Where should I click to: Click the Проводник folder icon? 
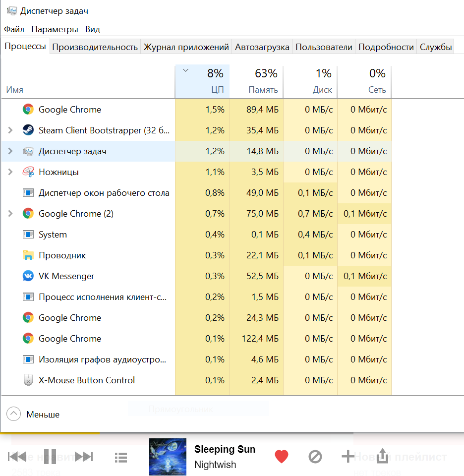(x=28, y=255)
